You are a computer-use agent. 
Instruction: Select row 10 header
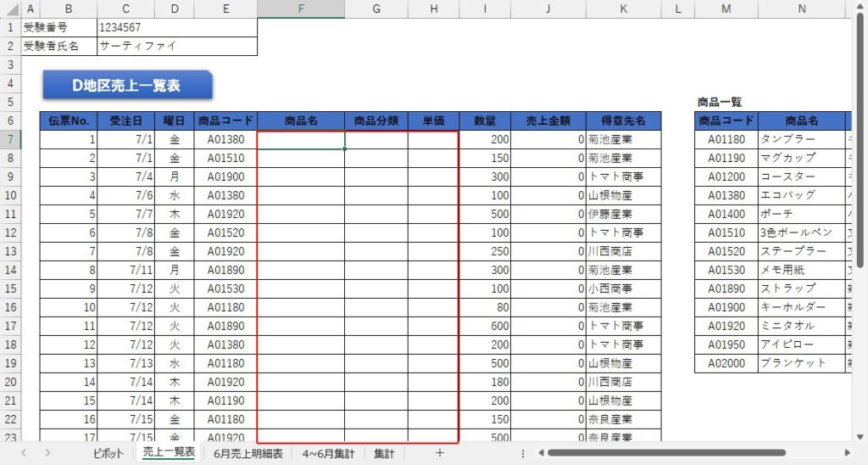11,195
